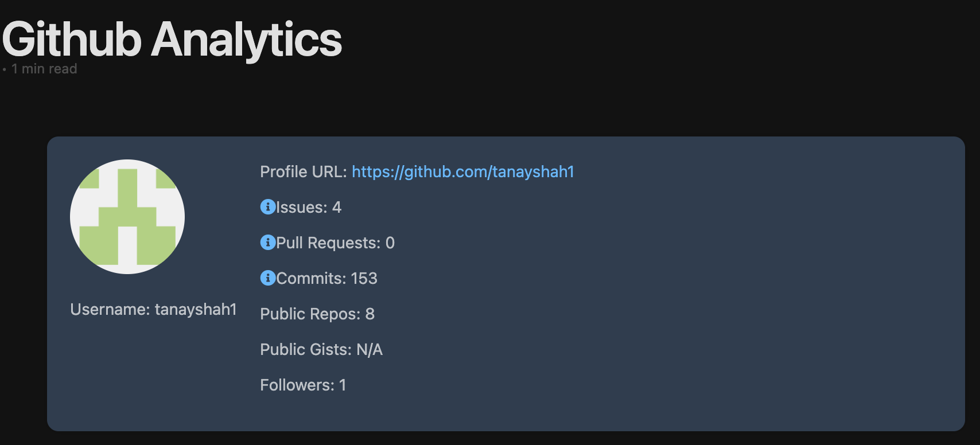Select the Issues: 4 stat text
The image size is (980, 445).
[x=309, y=208]
